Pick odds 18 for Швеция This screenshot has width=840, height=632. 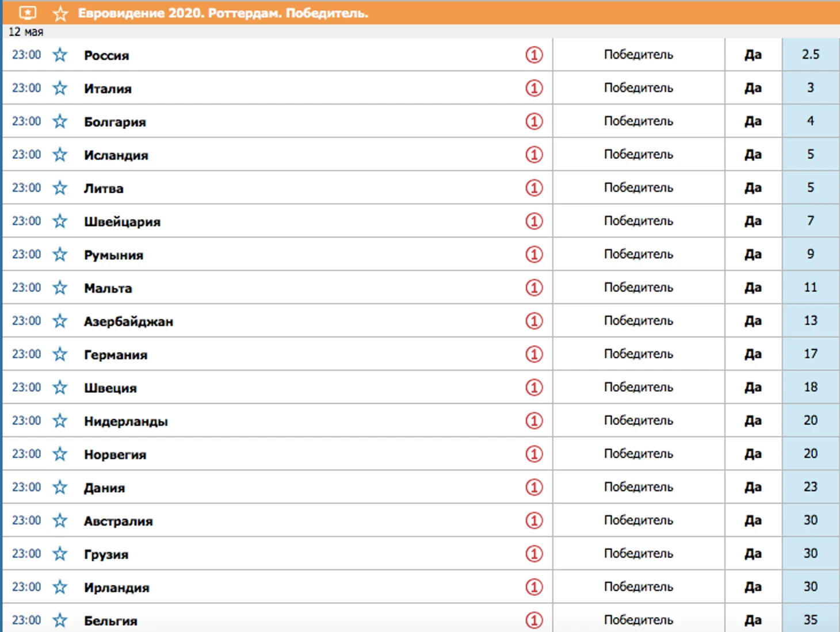coord(811,388)
